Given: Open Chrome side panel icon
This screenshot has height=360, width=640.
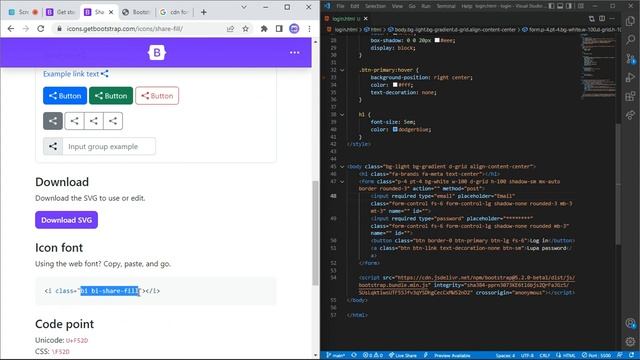Looking at the screenshot, I should pyautogui.click(x=279, y=29).
